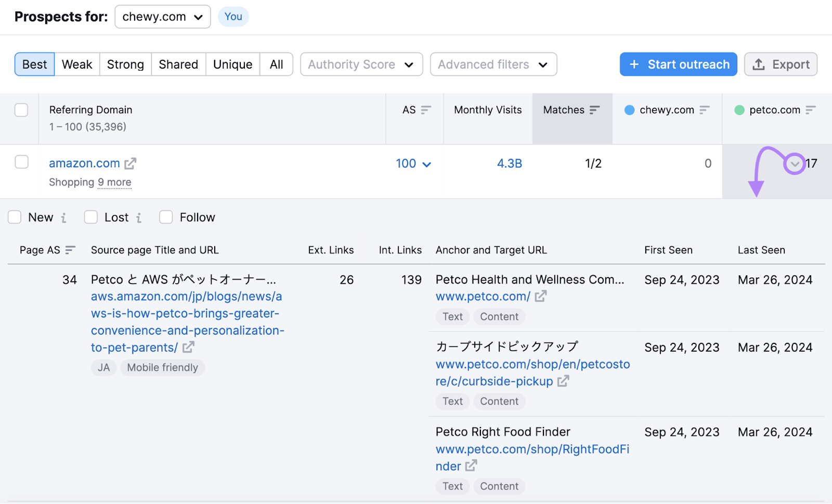Open the chewy.com domain dropdown
The image size is (832, 504).
162,17
